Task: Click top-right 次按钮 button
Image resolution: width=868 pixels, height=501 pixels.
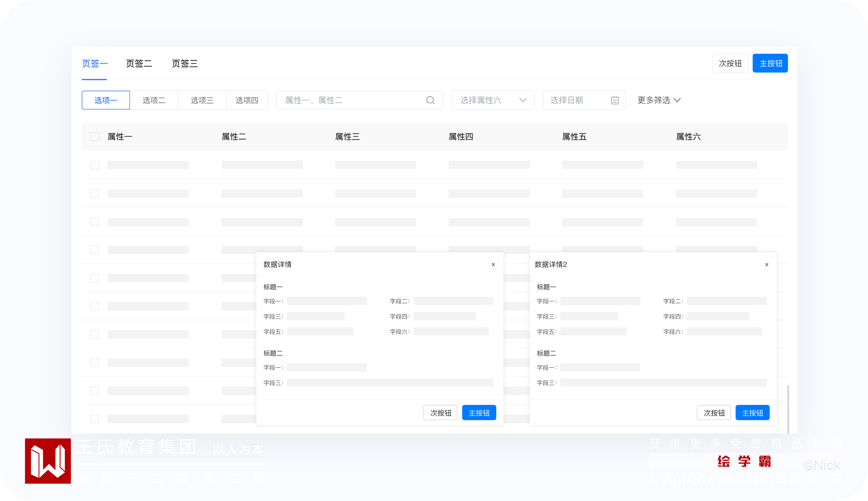Action: [730, 63]
